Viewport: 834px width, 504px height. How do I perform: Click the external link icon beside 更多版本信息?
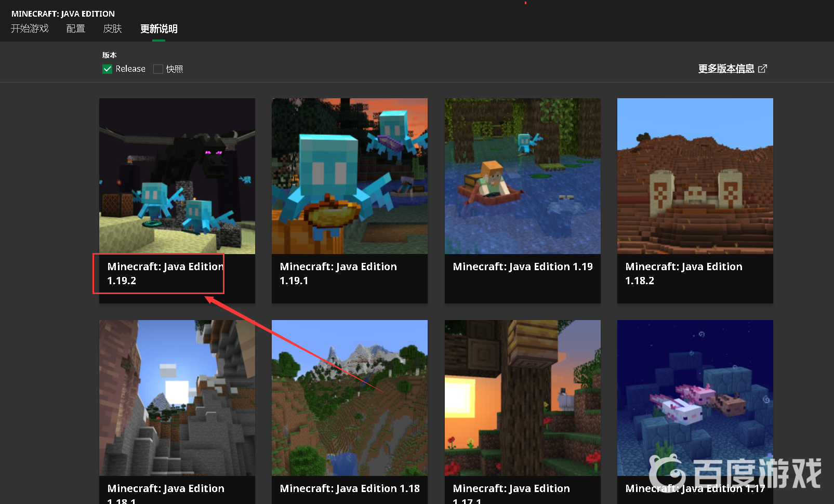click(762, 69)
